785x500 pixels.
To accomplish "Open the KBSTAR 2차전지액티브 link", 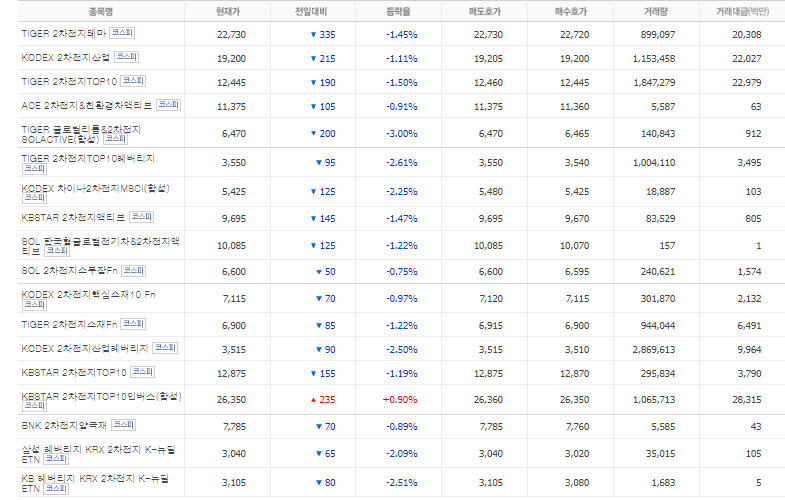I will click(73, 218).
